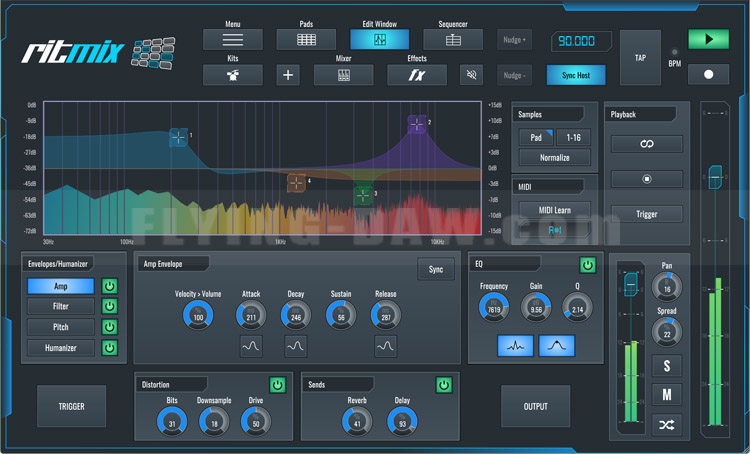This screenshot has height=454, width=750.
Task: Mute the pad with M button
Action: click(x=666, y=395)
